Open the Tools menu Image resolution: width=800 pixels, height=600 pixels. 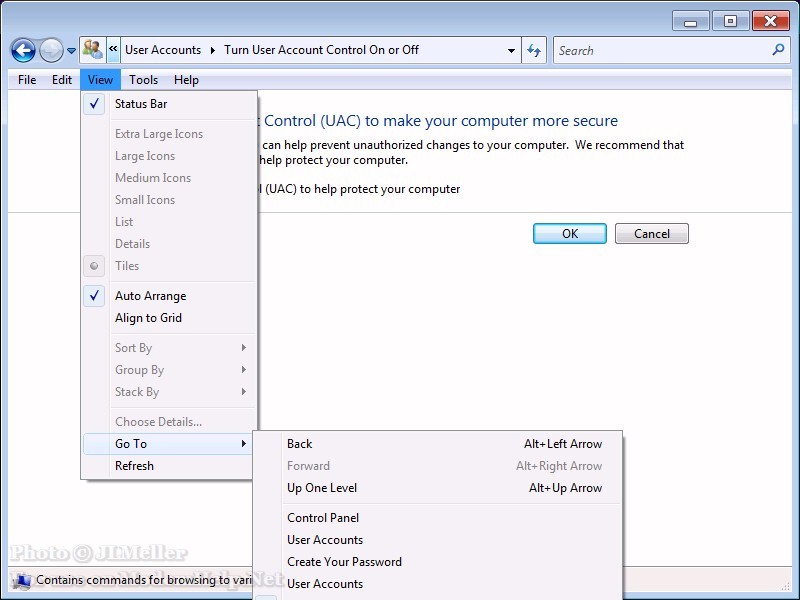[143, 80]
